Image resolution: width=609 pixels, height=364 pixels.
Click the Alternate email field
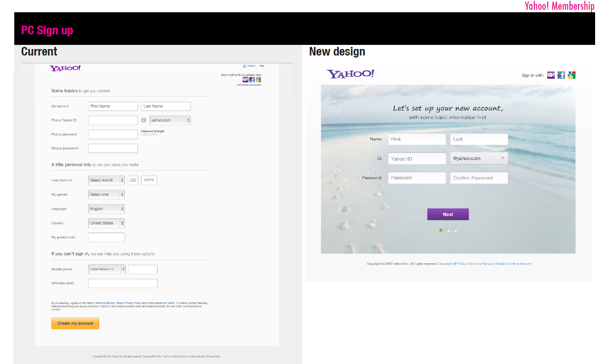[x=123, y=283]
